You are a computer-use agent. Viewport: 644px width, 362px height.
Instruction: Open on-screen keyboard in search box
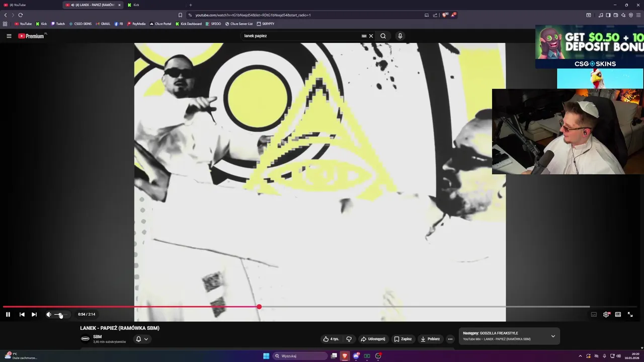(364, 36)
